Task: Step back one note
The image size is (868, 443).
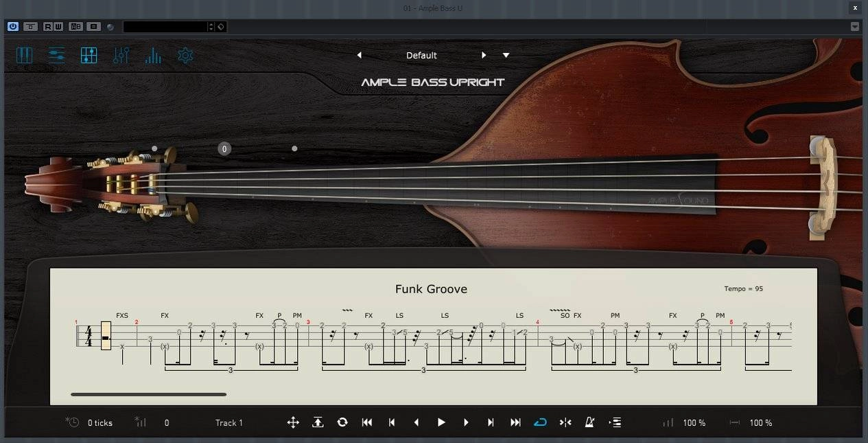Action: tap(417, 422)
